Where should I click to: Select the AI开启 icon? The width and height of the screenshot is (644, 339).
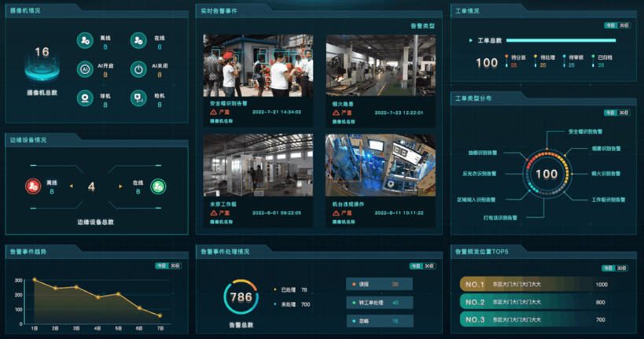tap(84, 70)
